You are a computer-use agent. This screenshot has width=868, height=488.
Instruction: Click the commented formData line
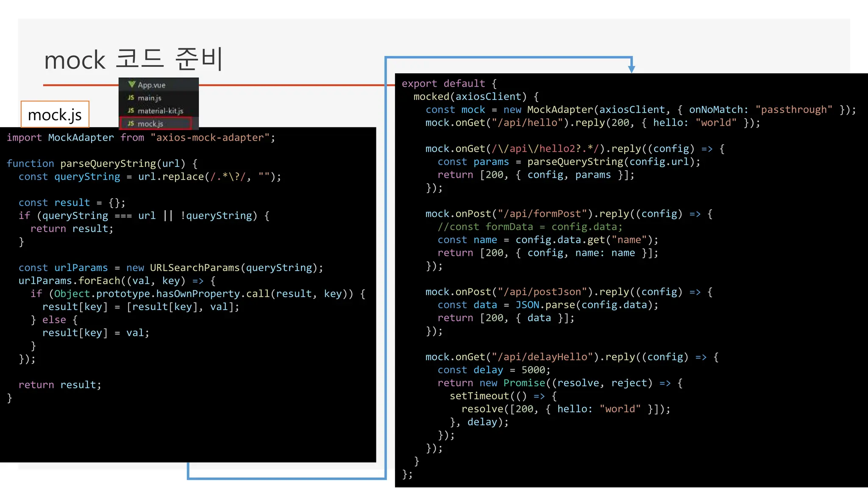tap(530, 227)
